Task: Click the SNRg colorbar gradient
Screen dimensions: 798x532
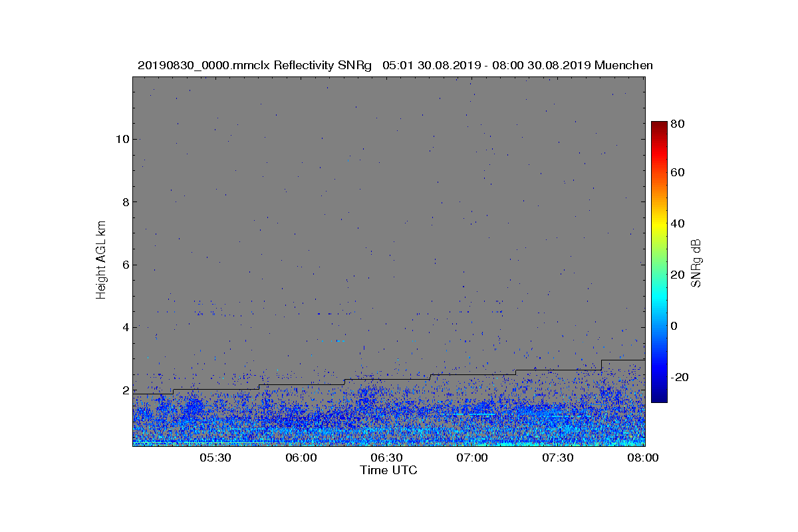Action: (659, 262)
